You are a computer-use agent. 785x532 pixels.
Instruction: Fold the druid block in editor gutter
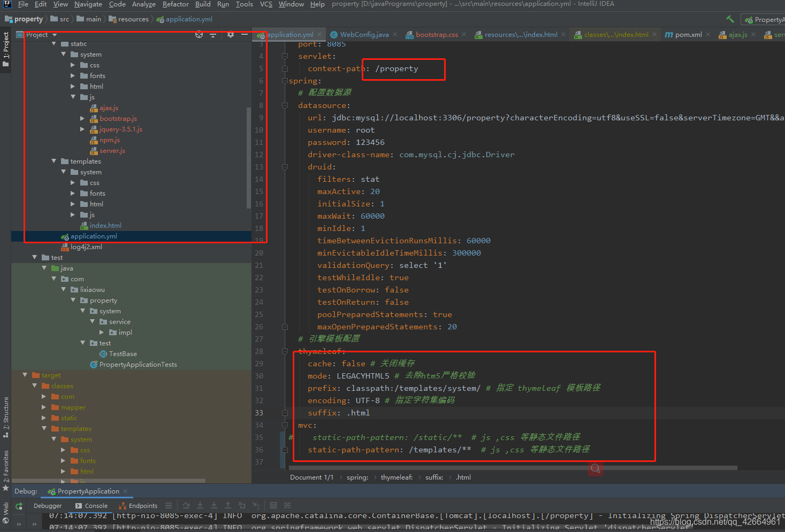285,167
